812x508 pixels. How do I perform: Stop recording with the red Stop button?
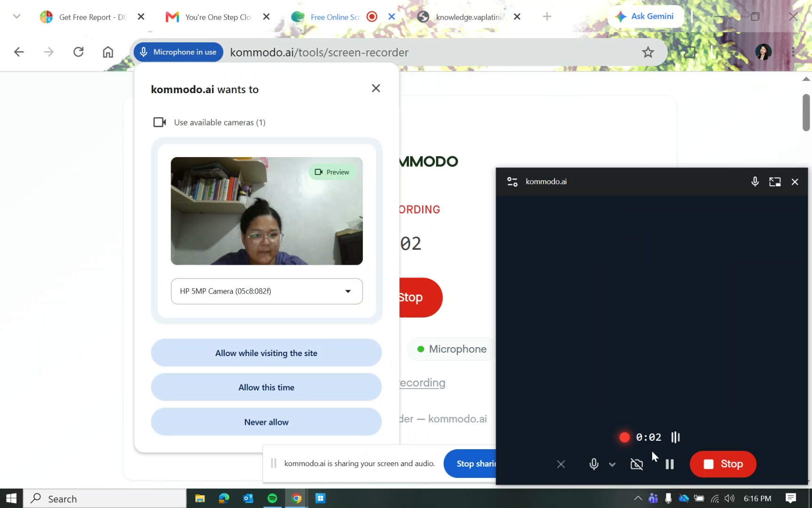[723, 464]
